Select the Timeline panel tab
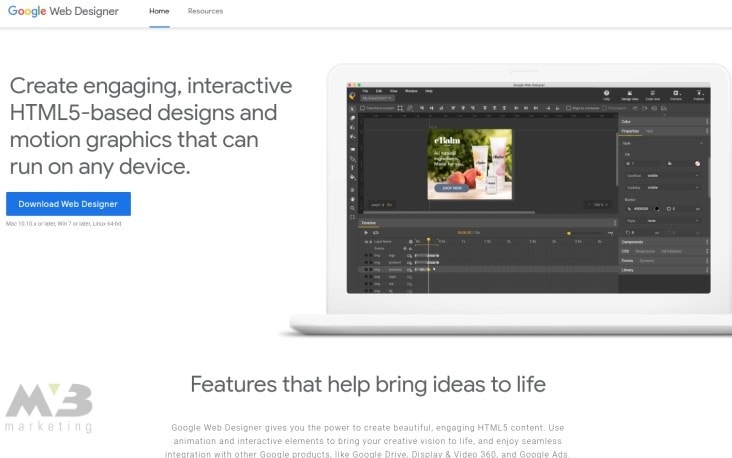Screen dimensions: 732x458 click(368, 223)
